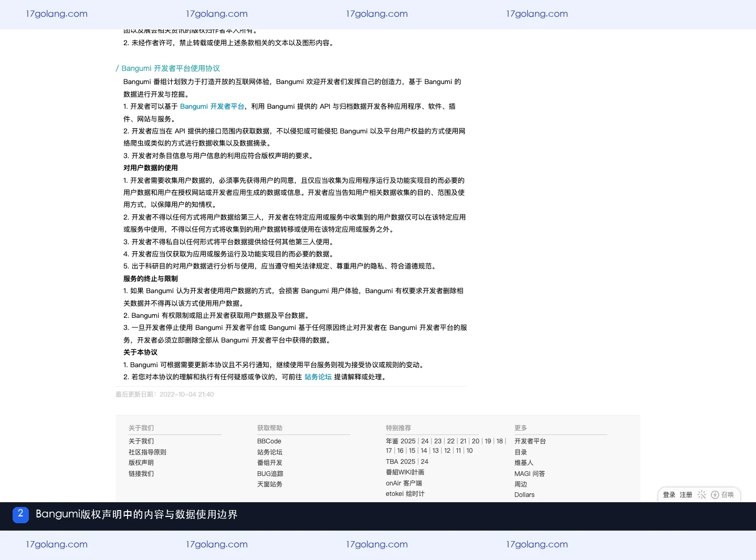
Task: Open 年鉴 2025 link
Action: (401, 441)
